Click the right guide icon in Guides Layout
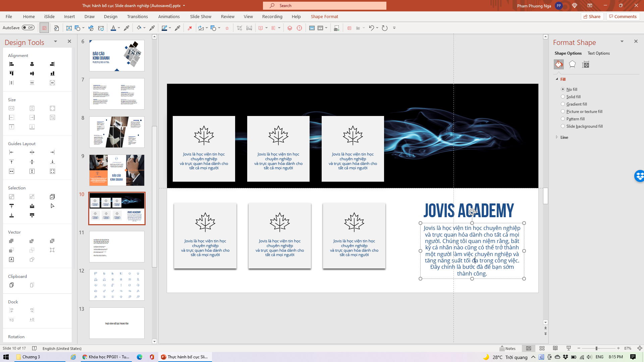 click(52, 152)
